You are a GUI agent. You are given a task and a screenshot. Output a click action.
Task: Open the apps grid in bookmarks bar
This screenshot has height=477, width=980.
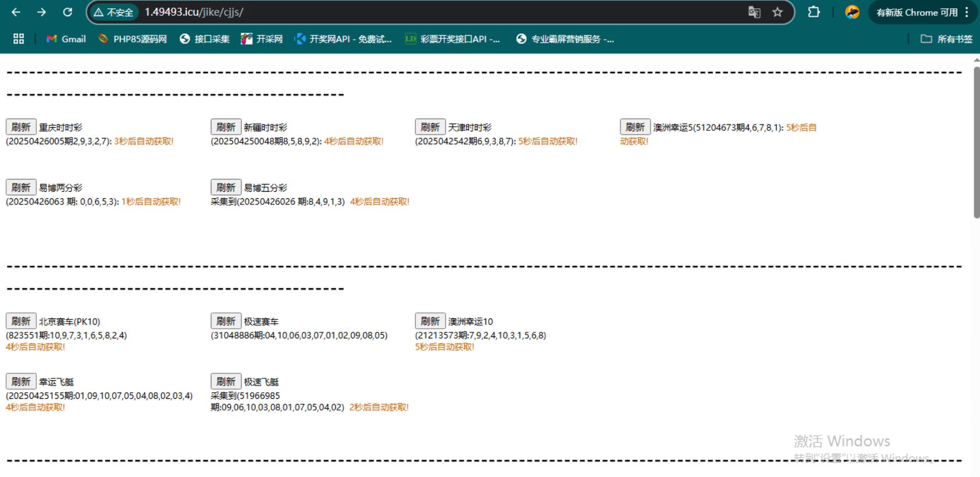(18, 39)
